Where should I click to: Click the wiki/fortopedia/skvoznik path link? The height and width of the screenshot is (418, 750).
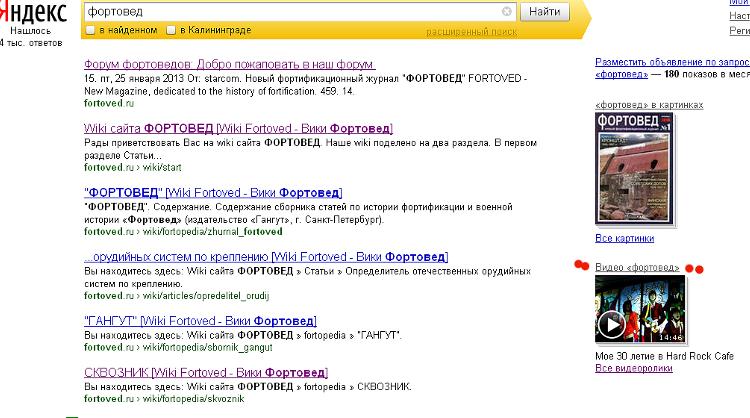(x=193, y=398)
